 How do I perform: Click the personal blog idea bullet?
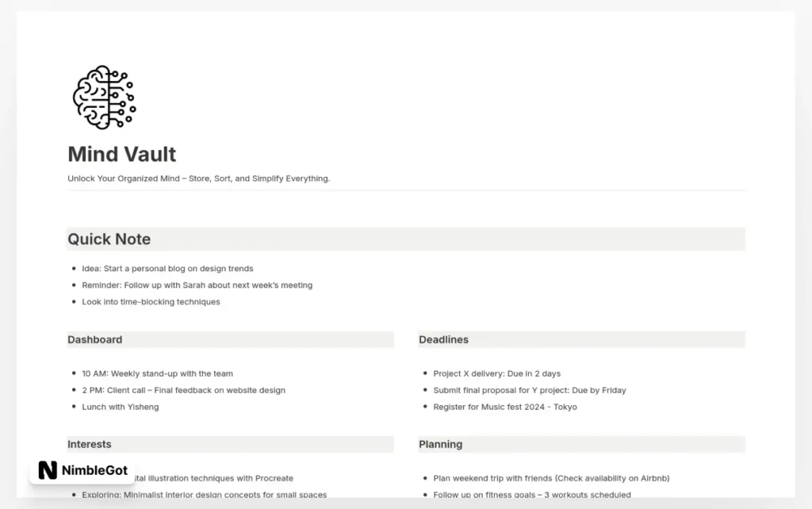tap(167, 269)
